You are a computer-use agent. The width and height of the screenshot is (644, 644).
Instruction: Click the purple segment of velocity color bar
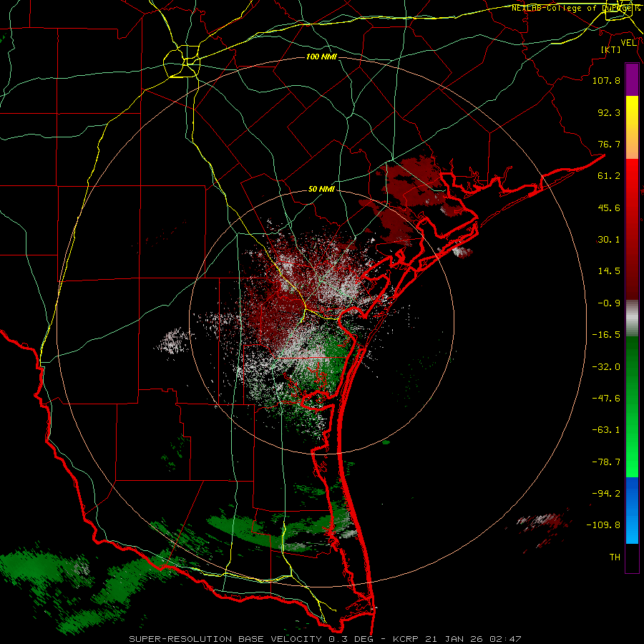coord(632,79)
